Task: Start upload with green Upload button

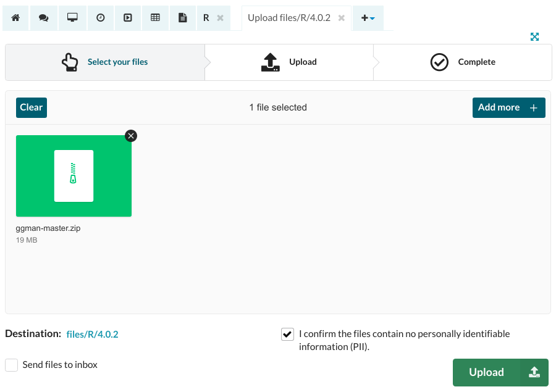Action: pyautogui.click(x=487, y=372)
